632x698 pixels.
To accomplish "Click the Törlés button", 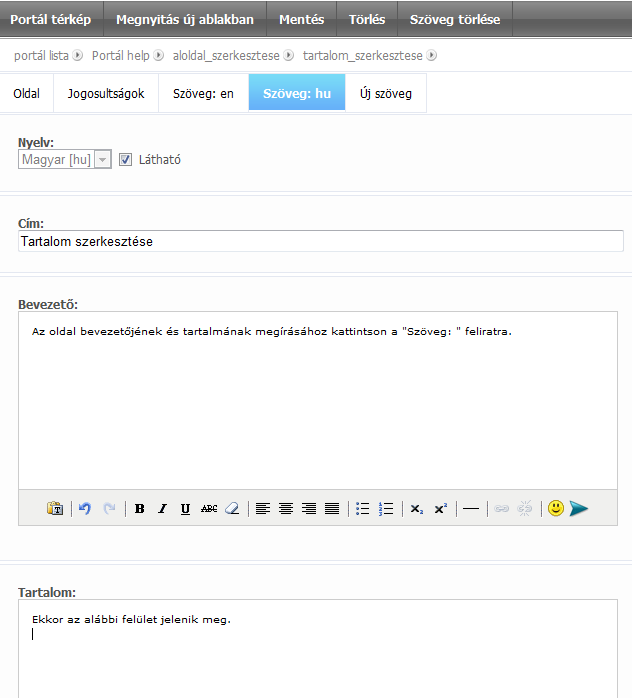I will 367,19.
